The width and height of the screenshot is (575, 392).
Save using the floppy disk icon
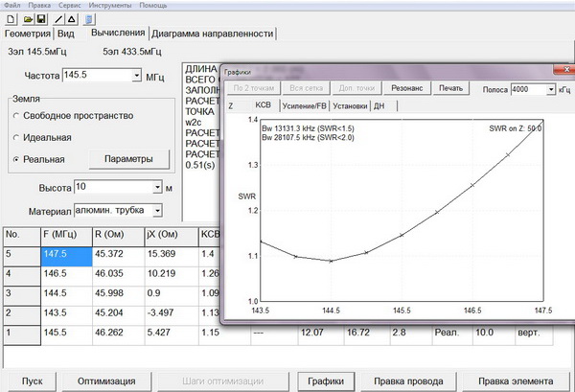(41, 19)
